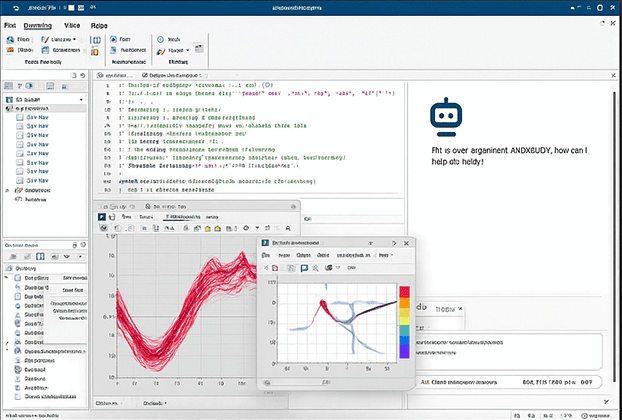Viewport: 622px width, 420px height.
Task: Open dropdown arrow beside the paintbrush ribbon label
Action: [x=188, y=50]
